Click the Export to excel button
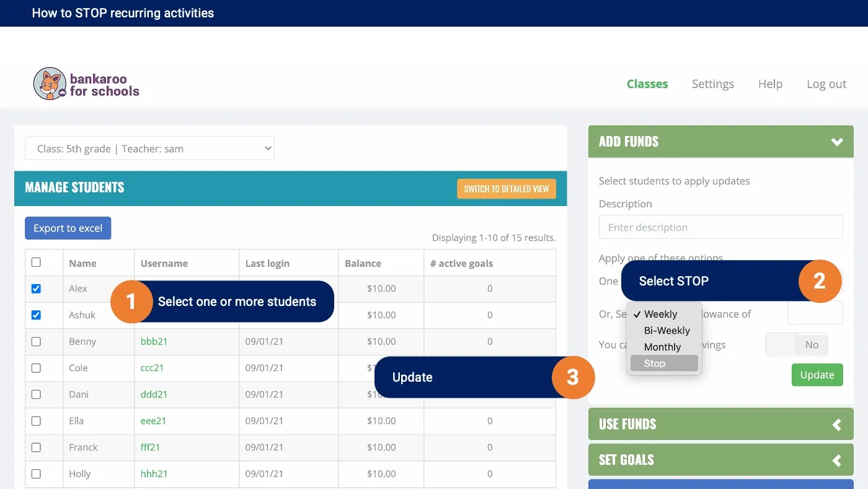This screenshot has width=868, height=489. (x=68, y=228)
